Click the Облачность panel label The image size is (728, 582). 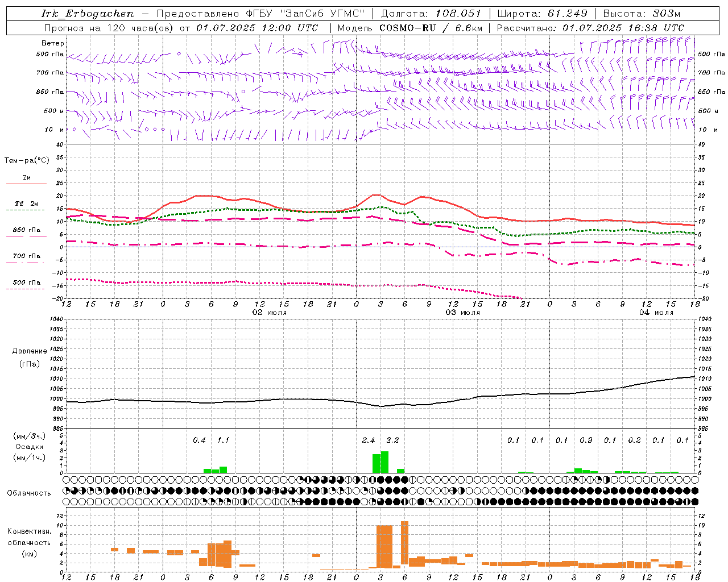29,493
